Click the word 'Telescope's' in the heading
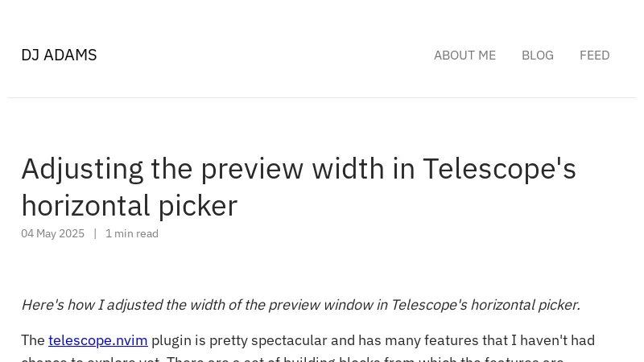Viewport: 644px width, 362px height. click(x=499, y=169)
